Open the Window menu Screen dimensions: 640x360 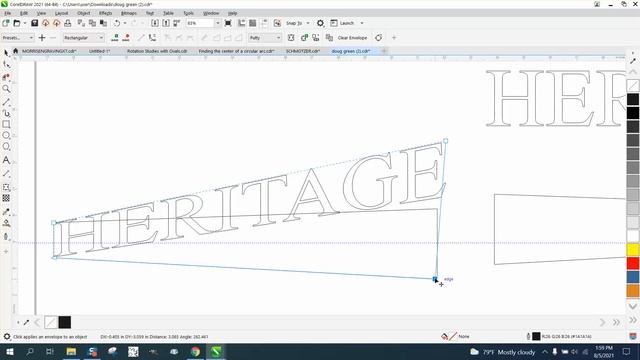click(x=211, y=13)
